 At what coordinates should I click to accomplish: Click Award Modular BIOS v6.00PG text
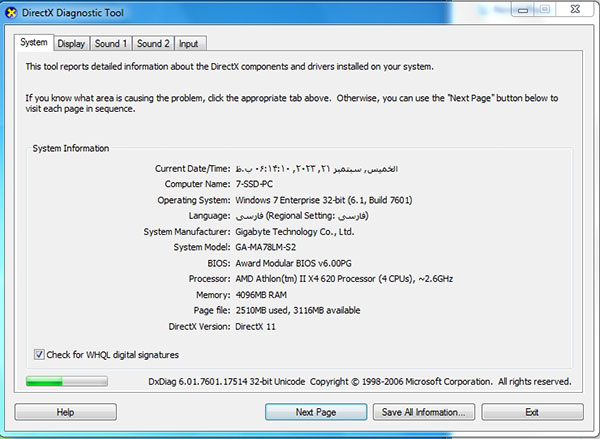[x=293, y=263]
